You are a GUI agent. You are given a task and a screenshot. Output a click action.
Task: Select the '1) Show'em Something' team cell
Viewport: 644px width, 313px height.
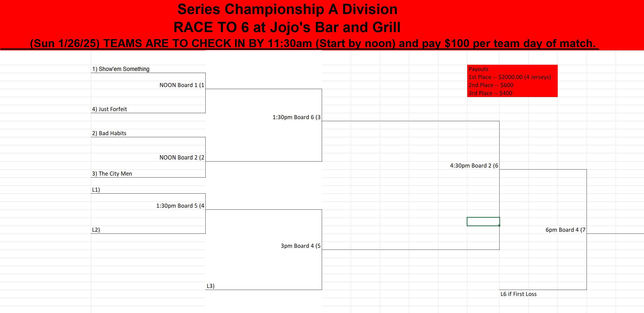148,69
